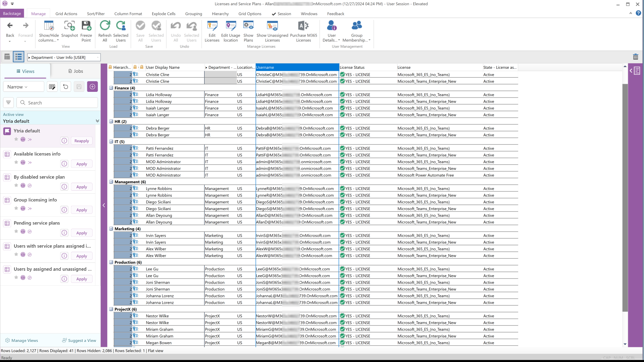Viewport: 644px width, 362px height.
Task: Click the Search field in Views panel
Action: tap(57, 103)
